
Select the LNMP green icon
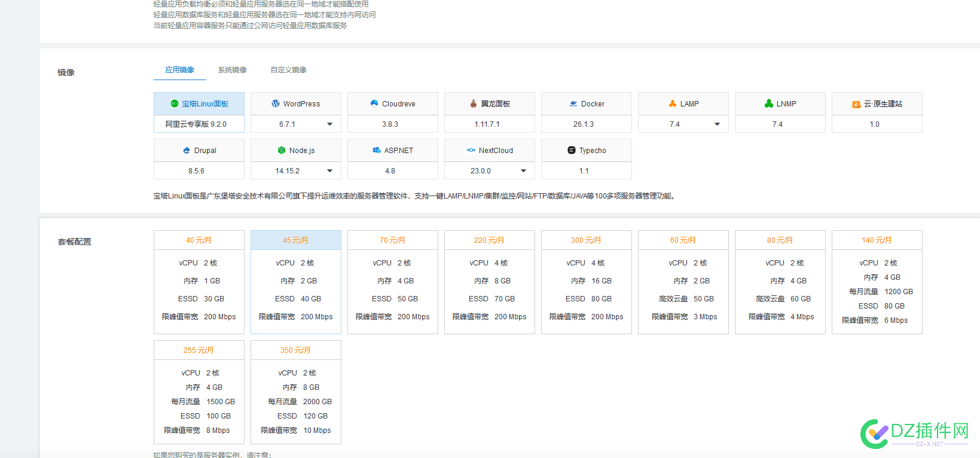[x=769, y=103]
